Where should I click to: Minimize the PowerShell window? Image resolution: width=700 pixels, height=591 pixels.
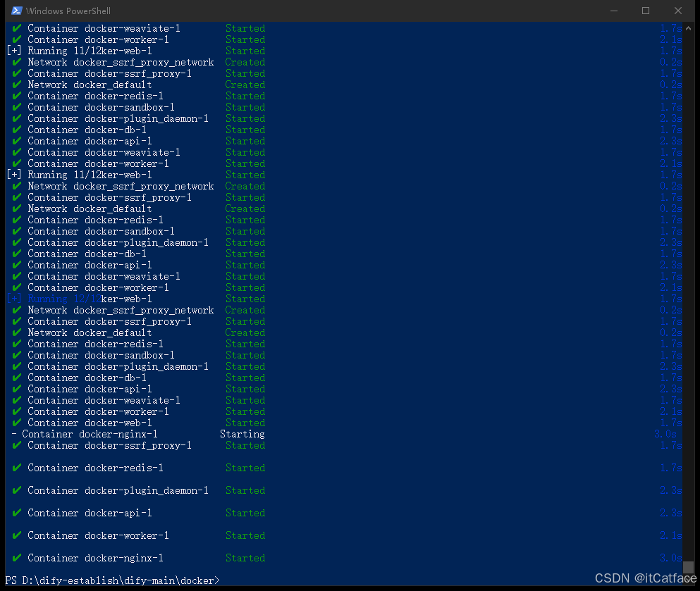[614, 11]
